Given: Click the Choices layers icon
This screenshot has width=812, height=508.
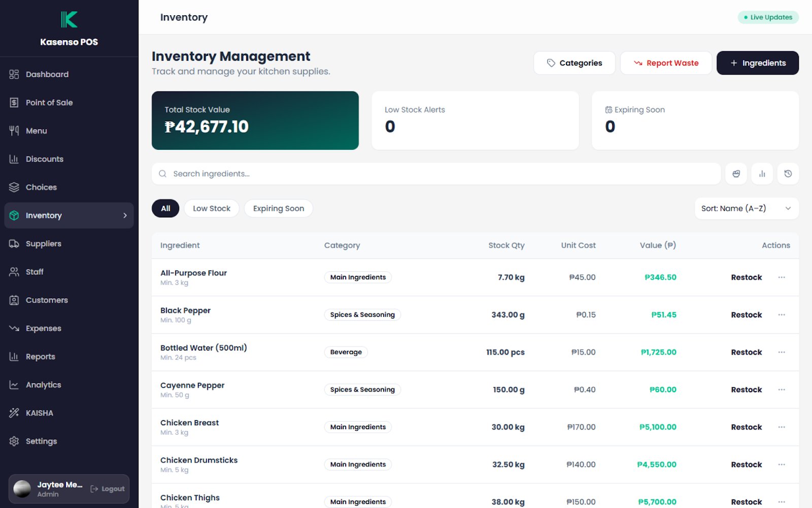Looking at the screenshot, I should [x=14, y=187].
